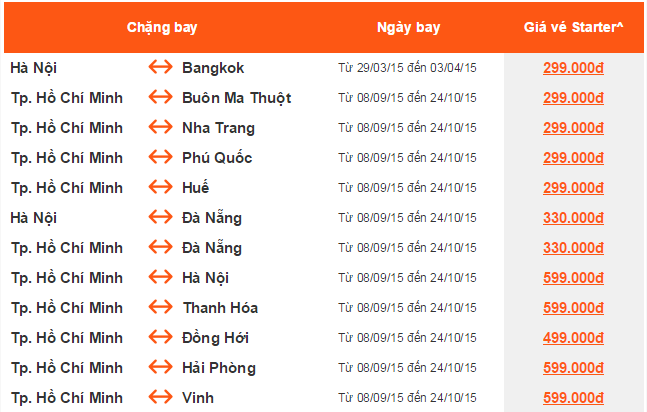
Task: Choose the 299.000đ price for Nha Trang
Action: coord(573,128)
